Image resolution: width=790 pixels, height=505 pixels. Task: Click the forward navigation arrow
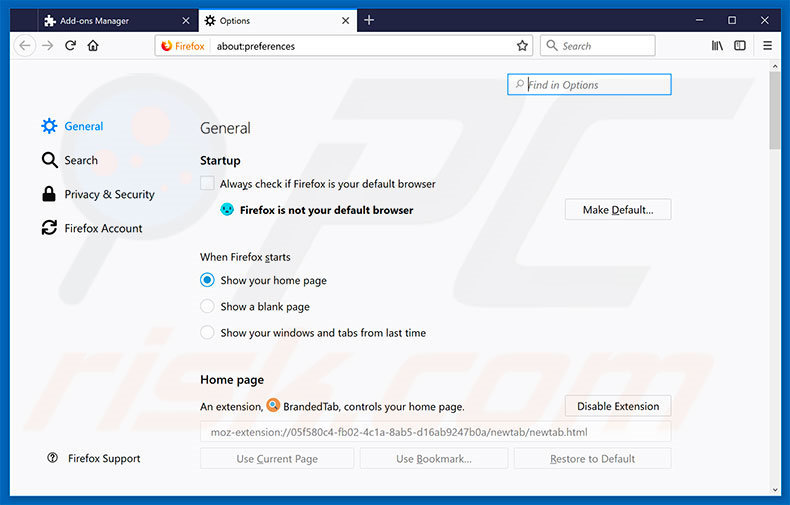47,46
